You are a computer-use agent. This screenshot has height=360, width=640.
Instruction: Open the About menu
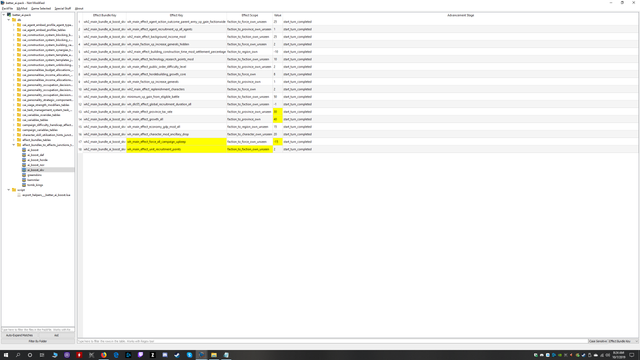tap(79, 9)
